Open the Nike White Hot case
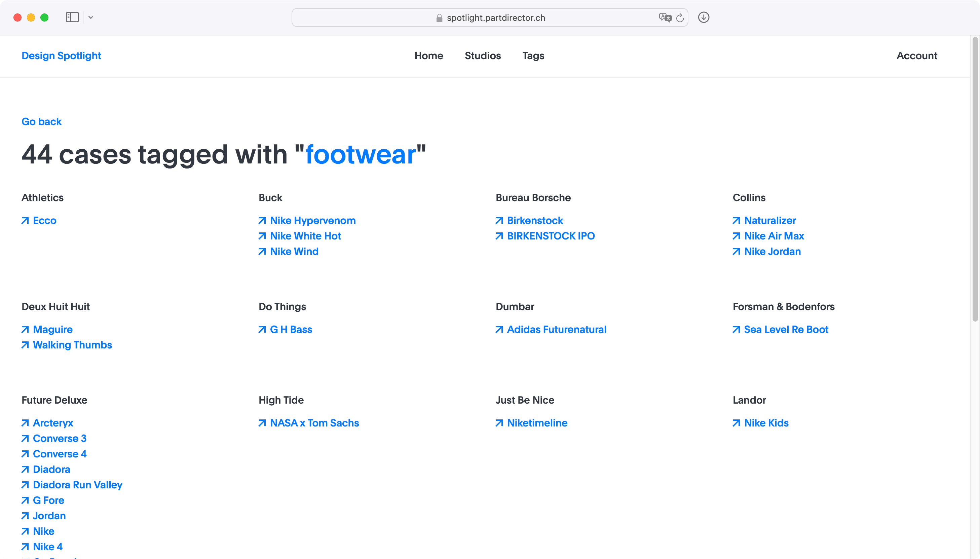This screenshot has width=980, height=559. pyautogui.click(x=305, y=236)
